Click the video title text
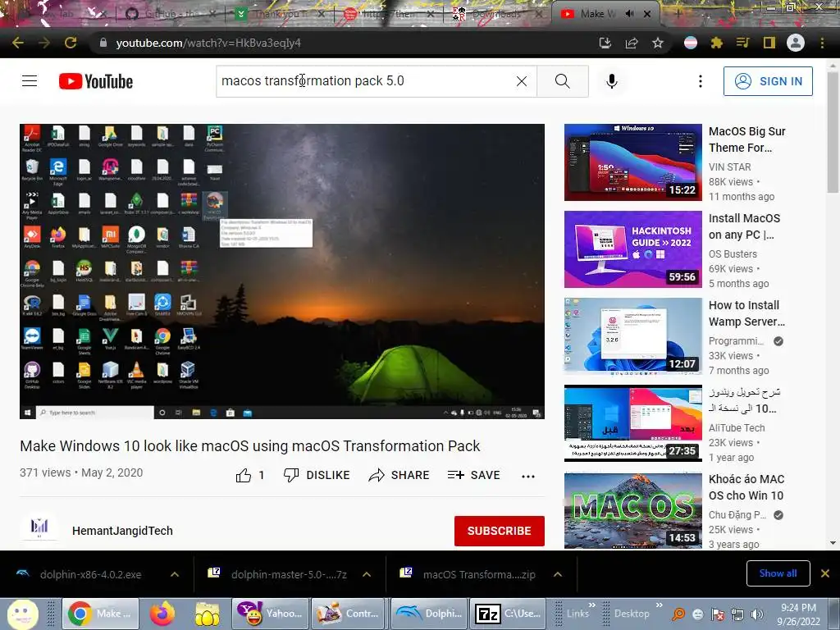The image size is (840, 630). pos(249,445)
